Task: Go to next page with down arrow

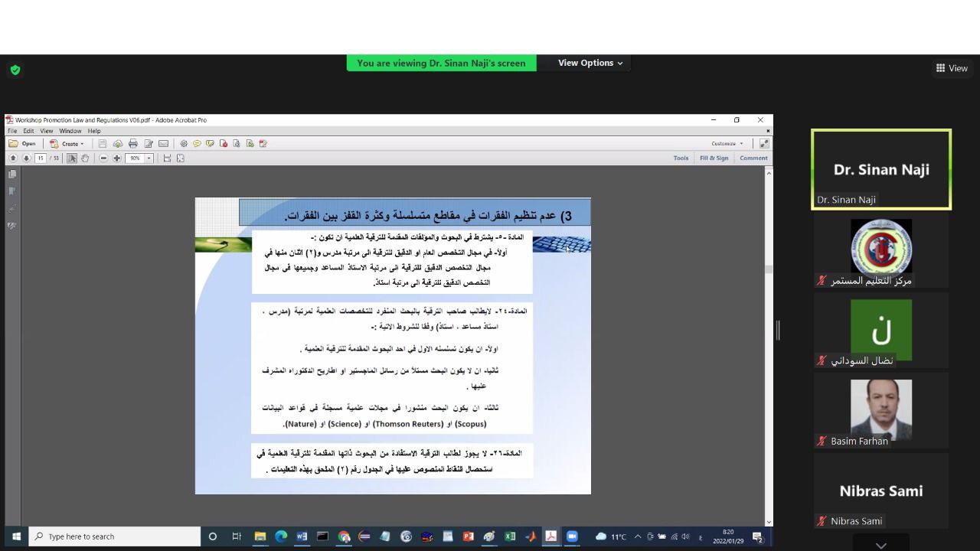Action: pyautogui.click(x=26, y=158)
